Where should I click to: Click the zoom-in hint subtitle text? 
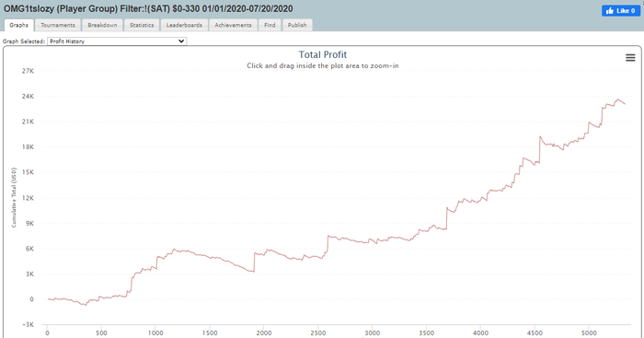tap(323, 65)
